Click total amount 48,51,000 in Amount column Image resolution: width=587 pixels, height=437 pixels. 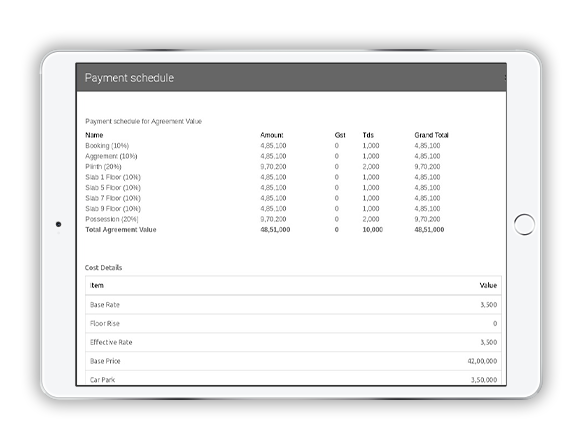click(275, 230)
